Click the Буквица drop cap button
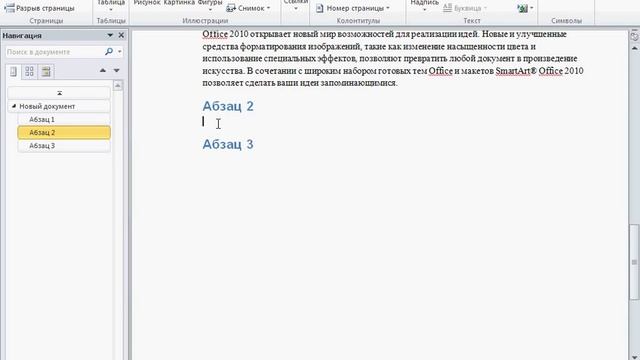 tap(465, 8)
